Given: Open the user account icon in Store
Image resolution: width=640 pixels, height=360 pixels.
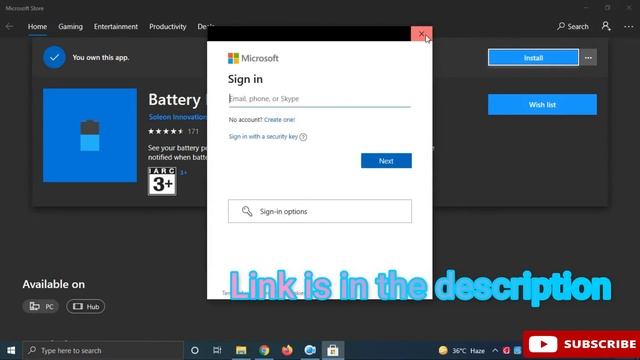Looking at the screenshot, I should [x=606, y=27].
